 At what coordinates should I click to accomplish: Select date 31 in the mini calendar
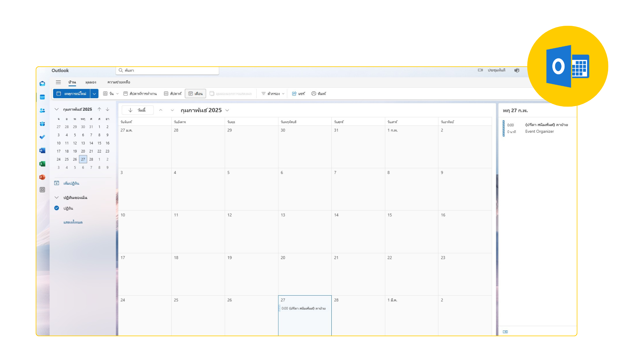(x=91, y=127)
